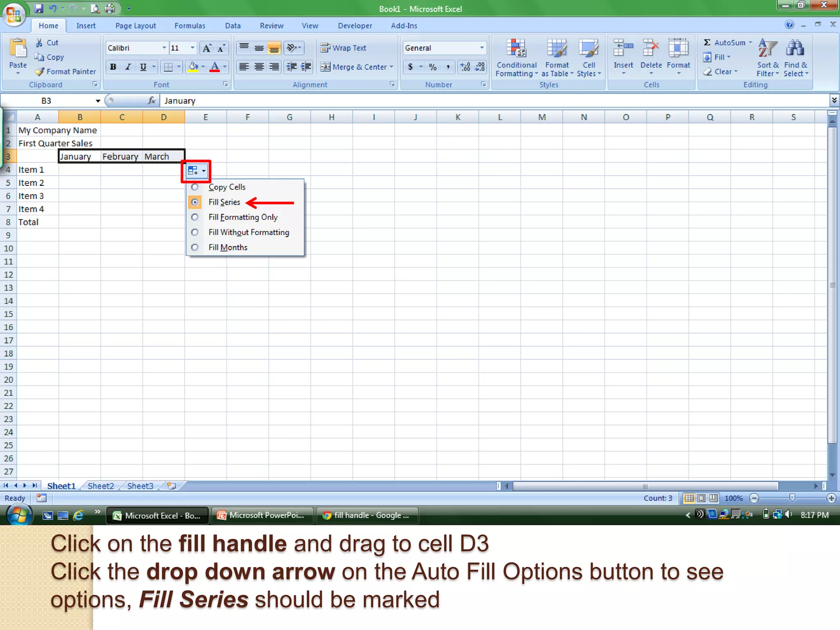Click Bottom Align icon
This screenshot has width=840, height=630.
(274, 48)
